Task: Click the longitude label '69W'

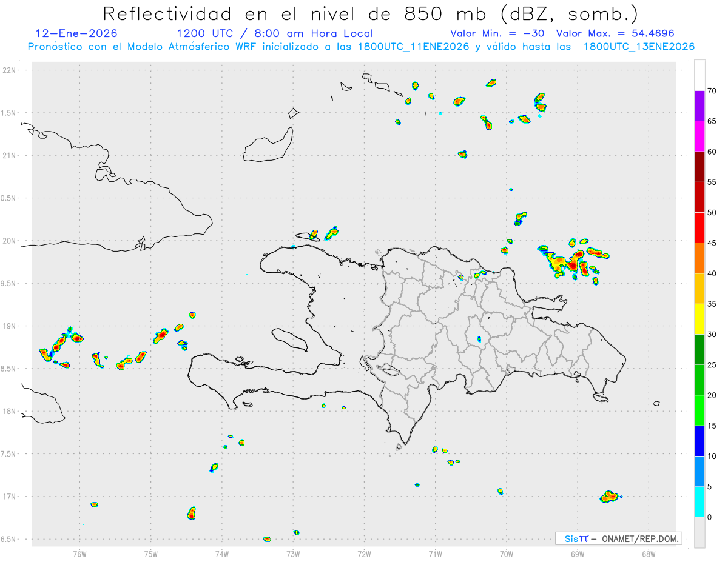Action: pos(578,554)
